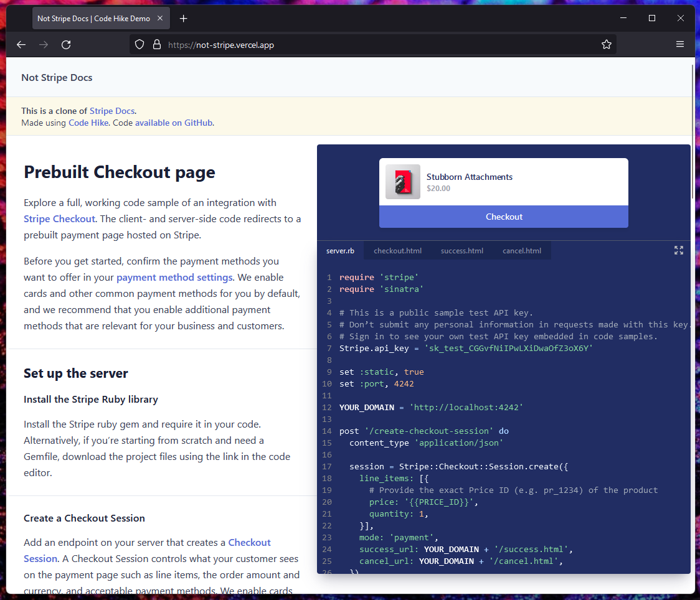Click the tracking protection shield icon
This screenshot has height=600, width=700.
click(x=140, y=44)
